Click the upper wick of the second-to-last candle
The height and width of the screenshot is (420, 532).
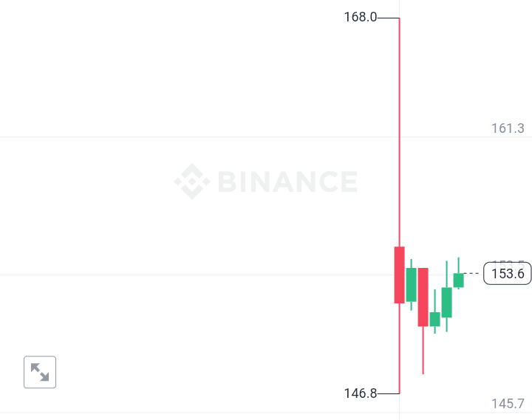446,273
